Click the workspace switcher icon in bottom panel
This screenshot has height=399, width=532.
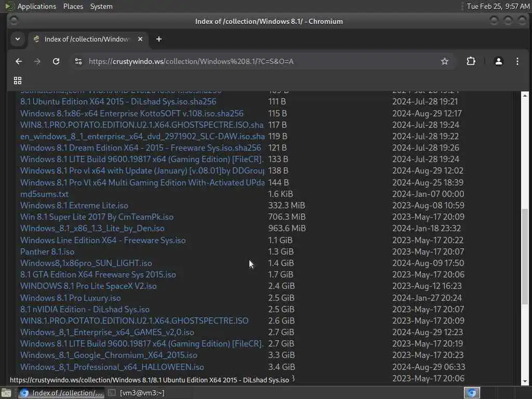pos(472,393)
